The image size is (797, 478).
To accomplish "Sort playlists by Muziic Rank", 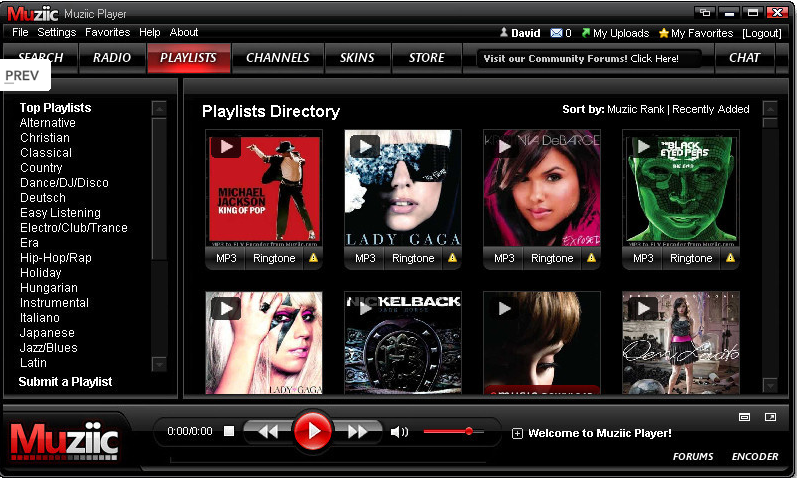I will coord(635,109).
